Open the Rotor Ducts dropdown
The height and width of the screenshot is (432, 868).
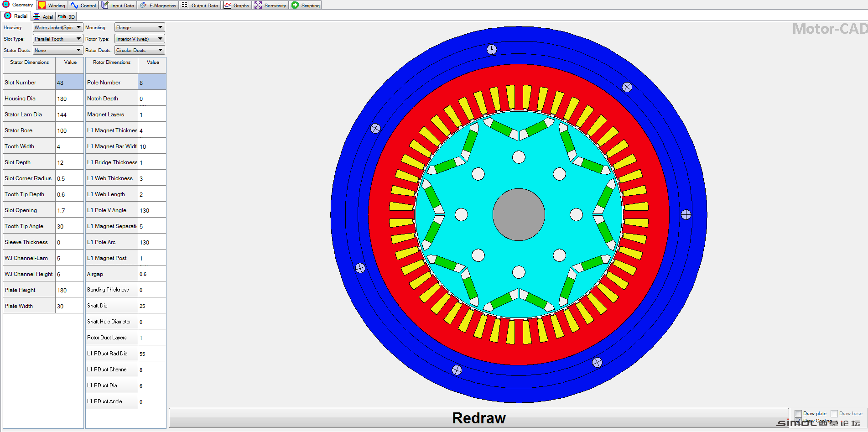[140, 50]
